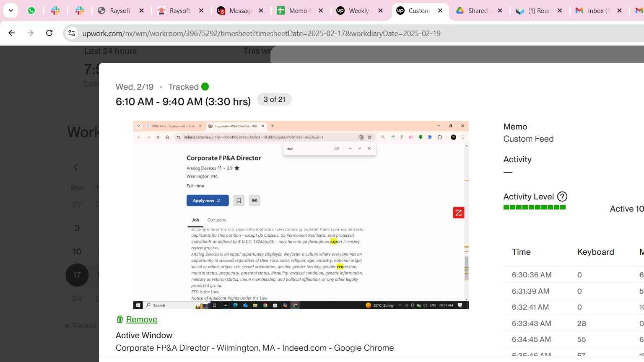Select day 10 in background calendar

77,251
